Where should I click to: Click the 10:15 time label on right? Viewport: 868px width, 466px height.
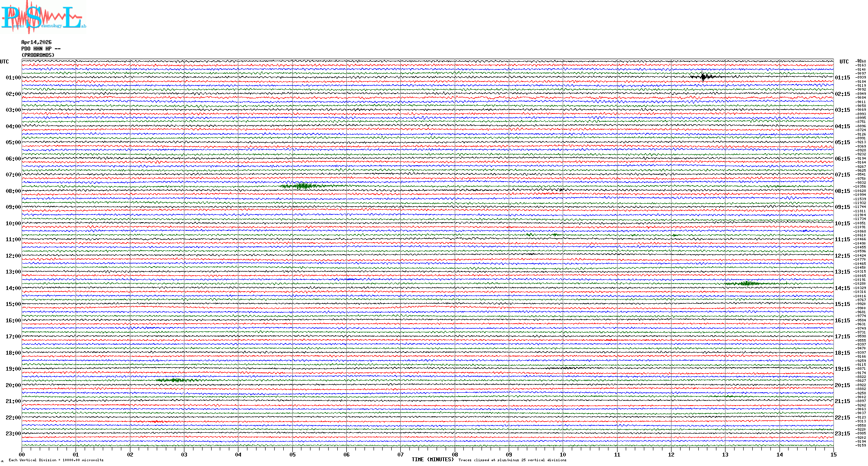[842, 224]
